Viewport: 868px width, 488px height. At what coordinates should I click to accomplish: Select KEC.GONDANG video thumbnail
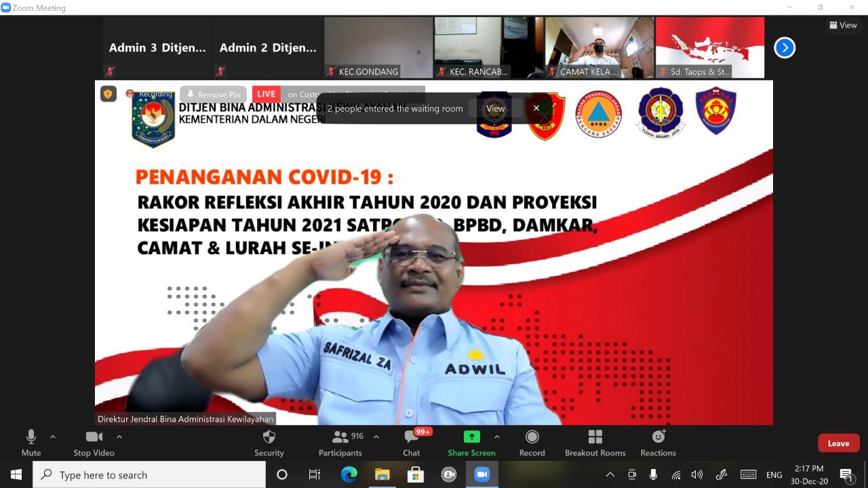tap(378, 47)
